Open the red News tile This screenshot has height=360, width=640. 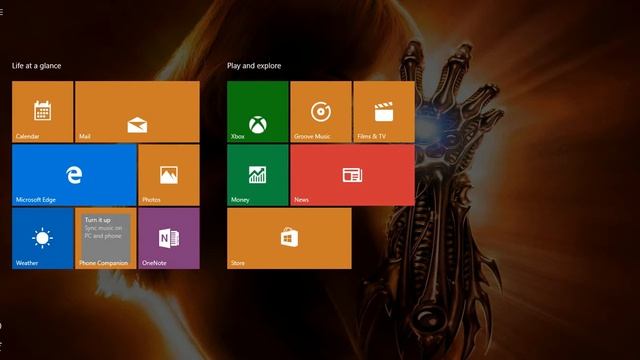[x=353, y=175]
